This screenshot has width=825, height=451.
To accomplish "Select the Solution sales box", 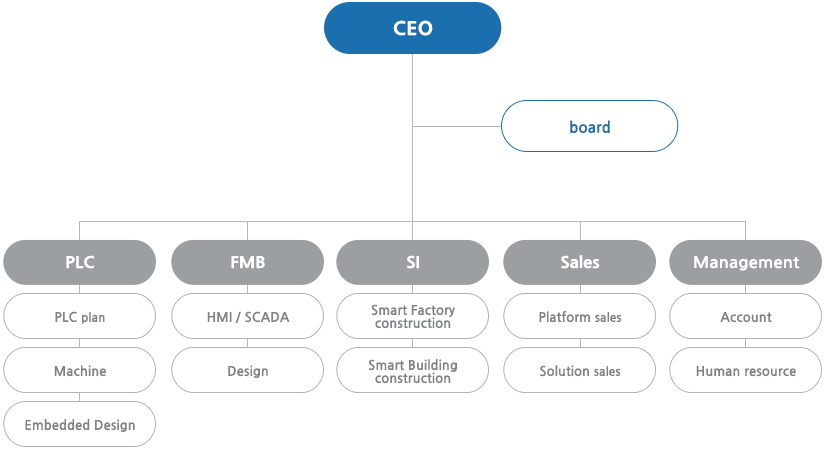I will click(x=580, y=370).
